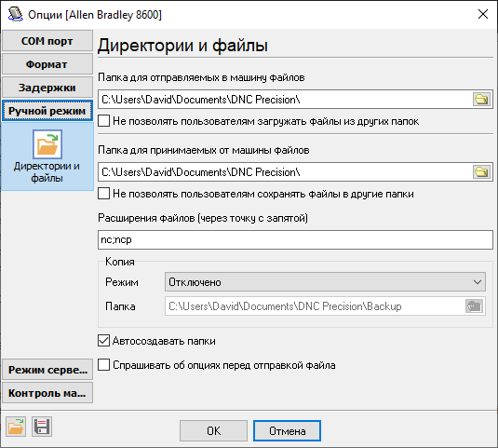
Task: Switch to the Формат section
Action: (47, 64)
